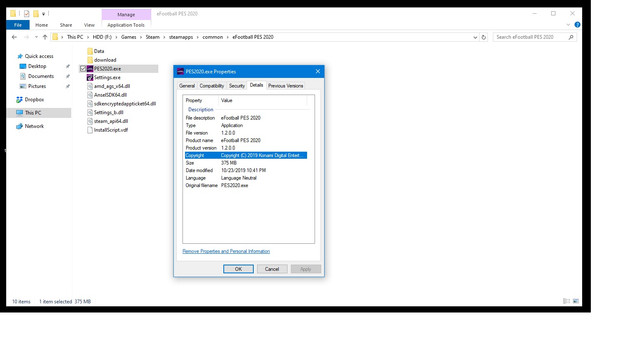Click Remove Properties and Personal Information link
This screenshot has width=640, height=360.
click(x=226, y=251)
